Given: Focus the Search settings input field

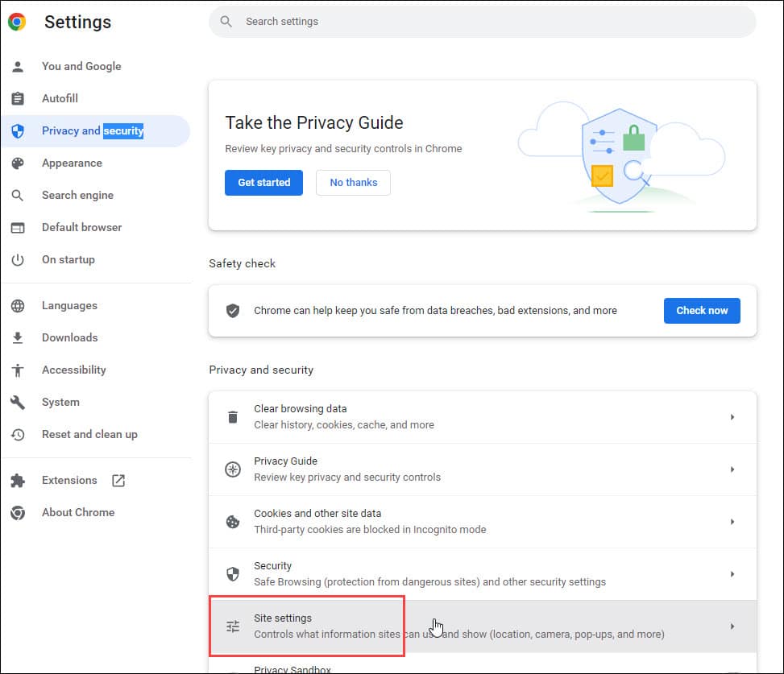Looking at the screenshot, I should [x=483, y=22].
